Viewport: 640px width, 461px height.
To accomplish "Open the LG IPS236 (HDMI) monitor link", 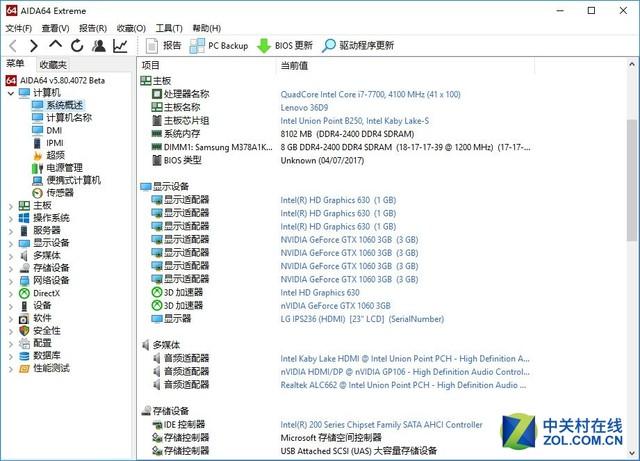I will coord(362,319).
